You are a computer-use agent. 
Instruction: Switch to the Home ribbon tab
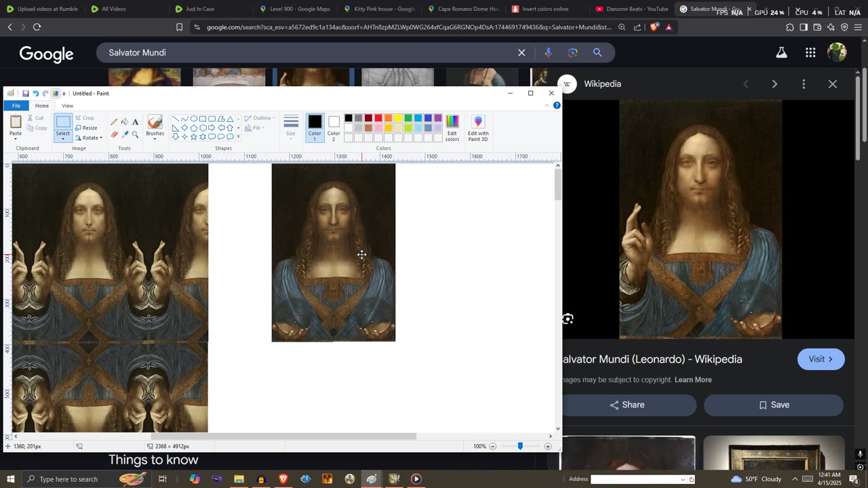[42, 106]
